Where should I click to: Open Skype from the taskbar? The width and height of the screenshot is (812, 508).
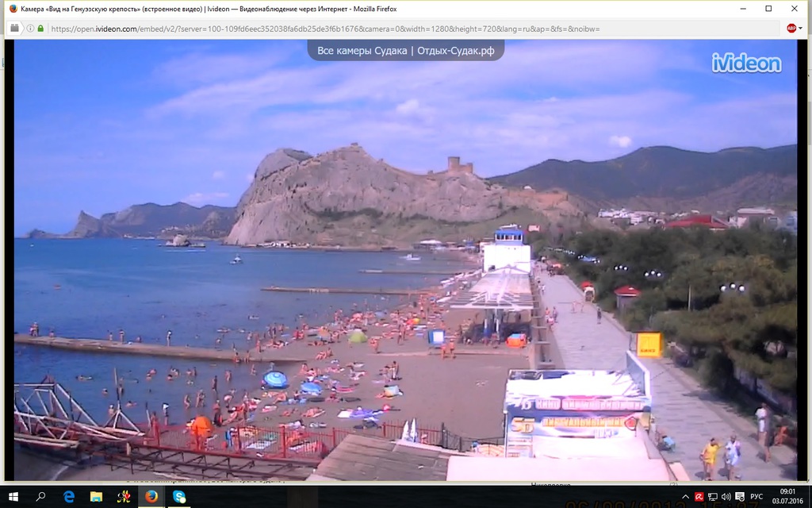[x=179, y=496]
